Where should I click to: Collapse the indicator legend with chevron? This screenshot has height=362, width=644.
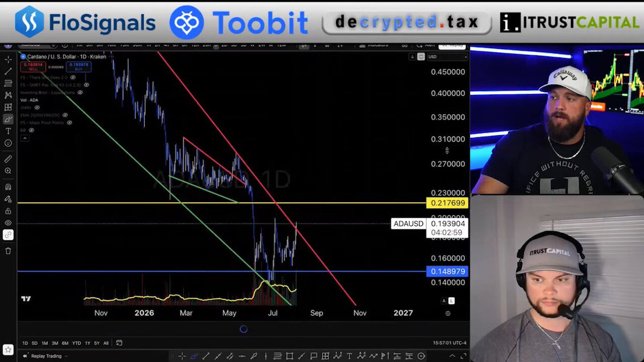pos(24,138)
